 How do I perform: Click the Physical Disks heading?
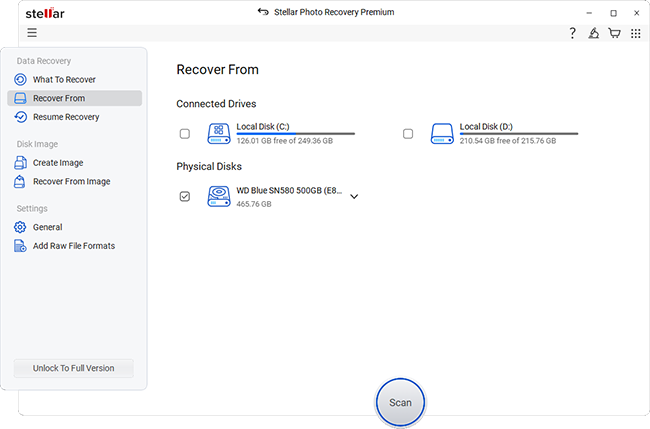209,166
